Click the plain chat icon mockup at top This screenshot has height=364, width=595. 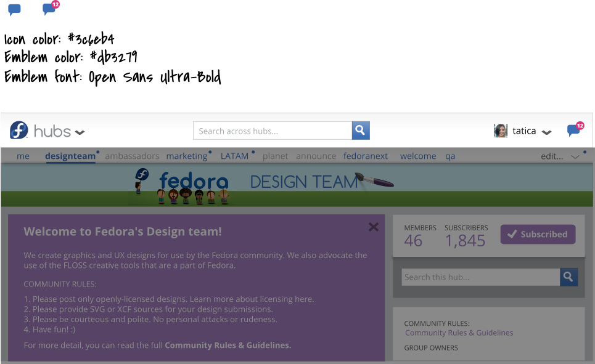coord(14,9)
